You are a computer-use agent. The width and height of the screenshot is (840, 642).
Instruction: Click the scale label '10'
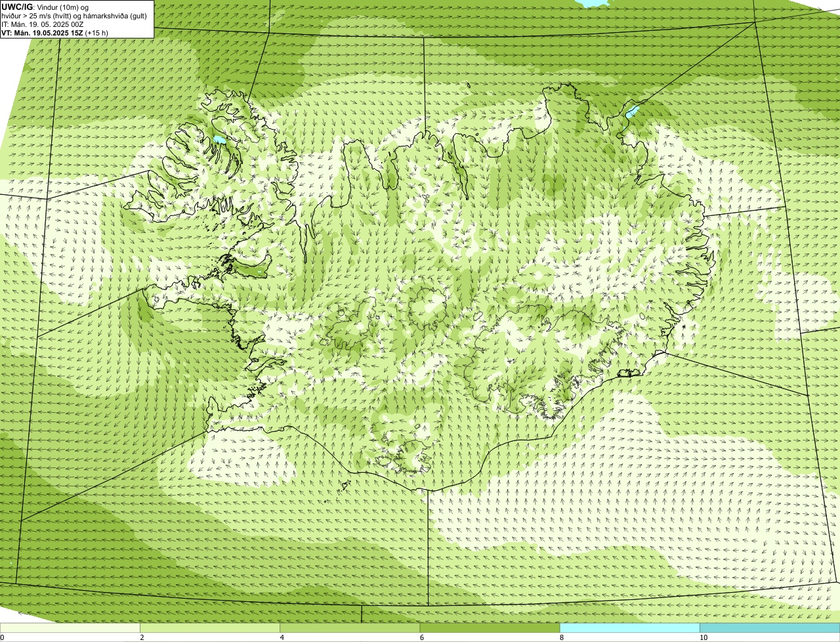coord(703,637)
